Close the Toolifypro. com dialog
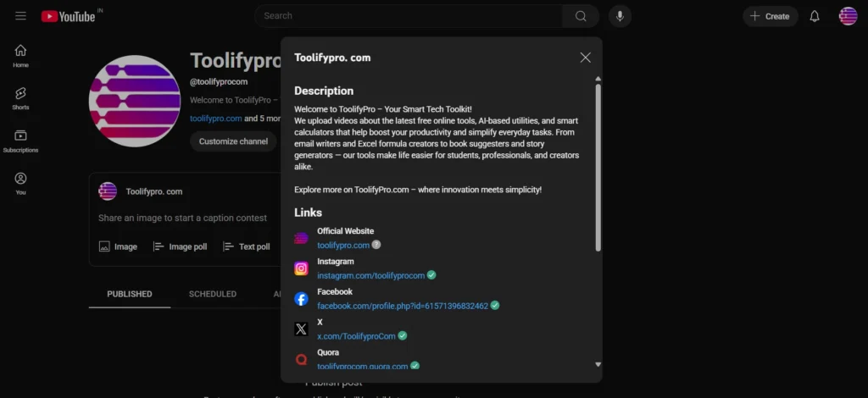Image resolution: width=868 pixels, height=398 pixels. [585, 58]
